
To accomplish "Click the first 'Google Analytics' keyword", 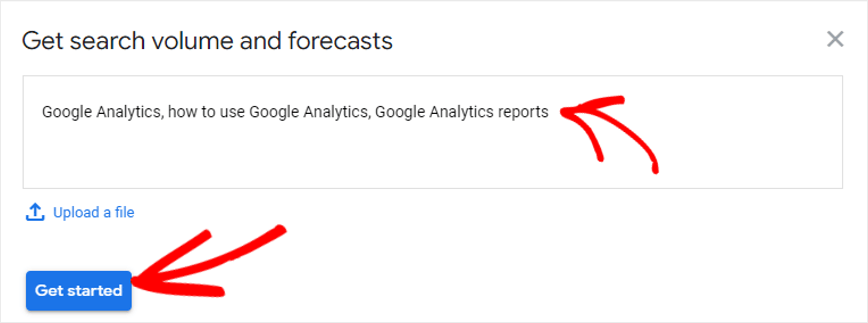I will (x=101, y=112).
